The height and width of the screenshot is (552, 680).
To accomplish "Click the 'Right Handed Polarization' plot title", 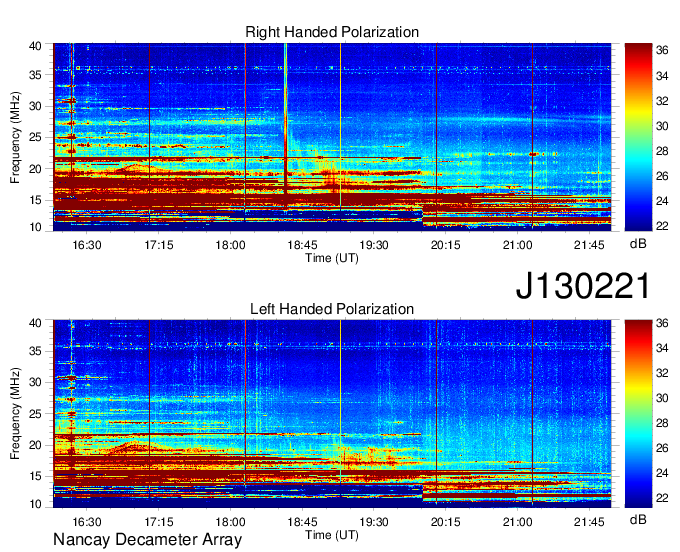I will 332,32.
